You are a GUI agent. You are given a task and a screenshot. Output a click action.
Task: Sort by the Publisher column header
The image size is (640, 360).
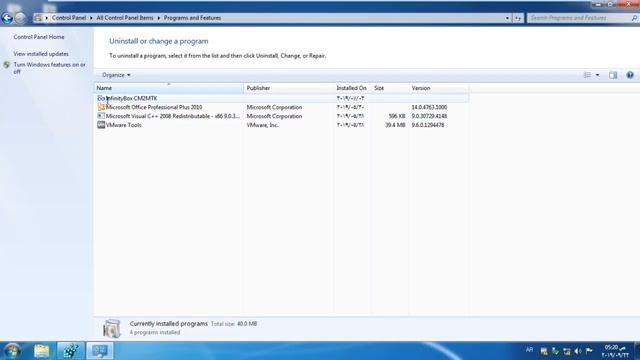click(289, 88)
